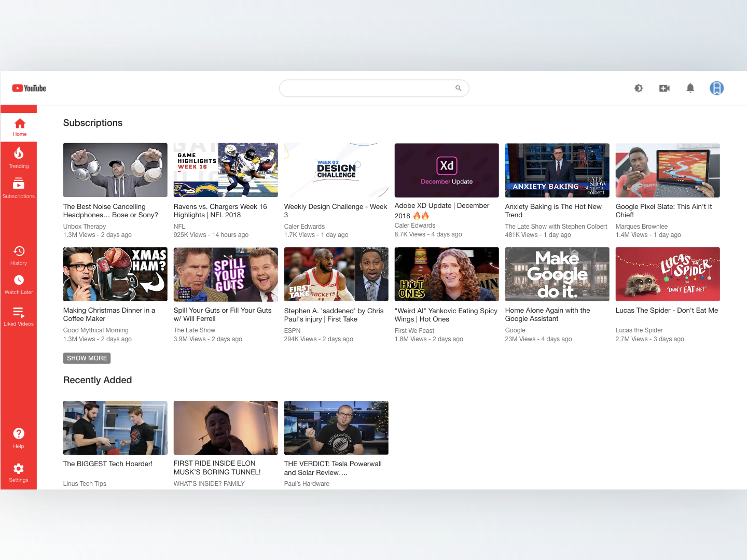Play the First Take Rockets thumbnail
747x560 pixels.
336,274
